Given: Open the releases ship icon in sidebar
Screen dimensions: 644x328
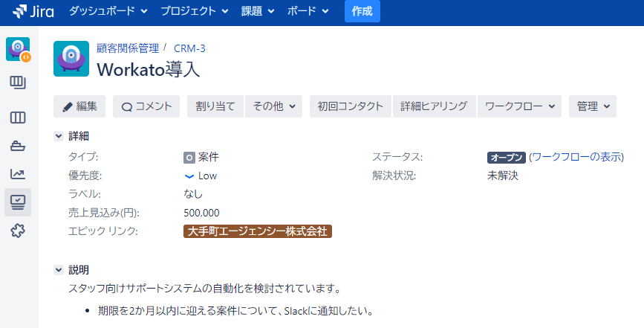Looking at the screenshot, I should click(18, 146).
